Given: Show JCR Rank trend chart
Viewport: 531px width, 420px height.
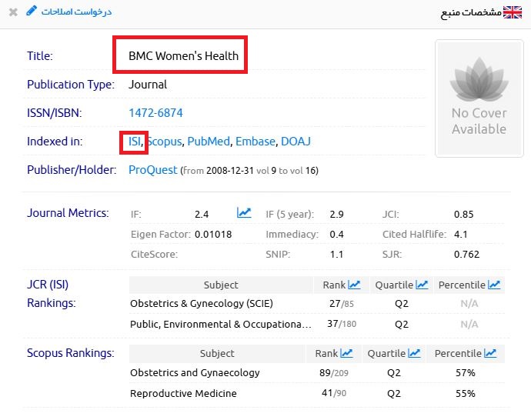Looking at the screenshot, I should 354,285.
